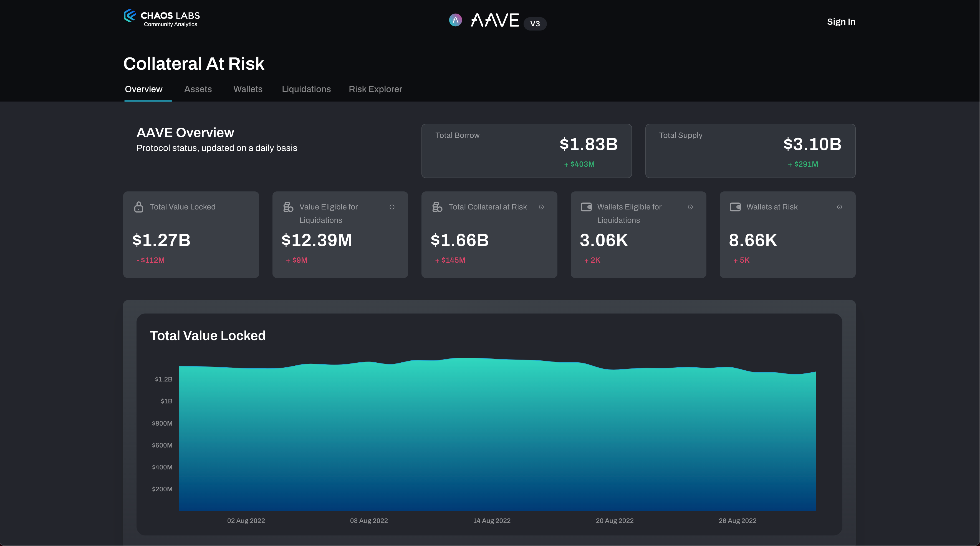Click inside the Total Value Locked chart
Viewport: 980px width, 546px height.
click(x=494, y=438)
